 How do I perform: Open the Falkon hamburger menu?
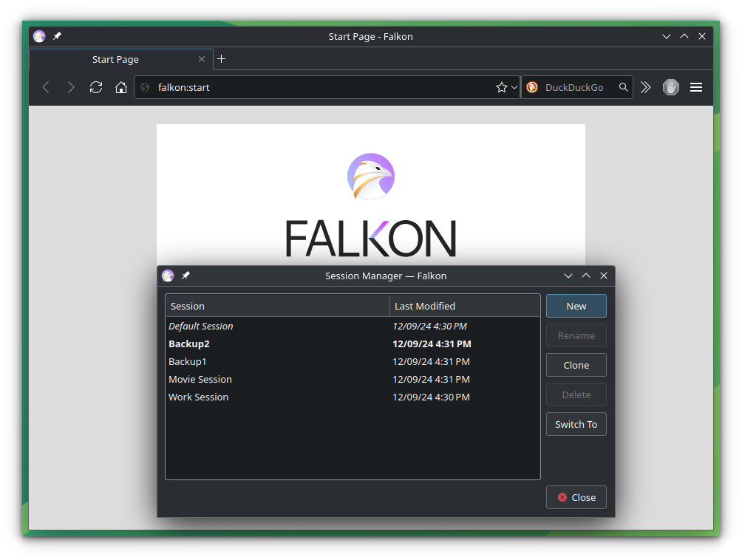click(695, 87)
